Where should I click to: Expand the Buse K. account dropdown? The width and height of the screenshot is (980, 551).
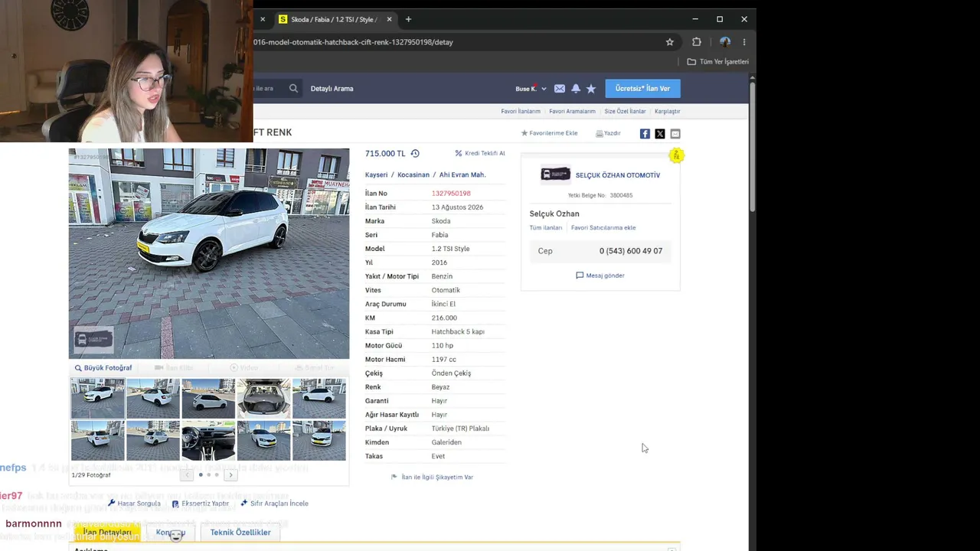[x=531, y=89]
